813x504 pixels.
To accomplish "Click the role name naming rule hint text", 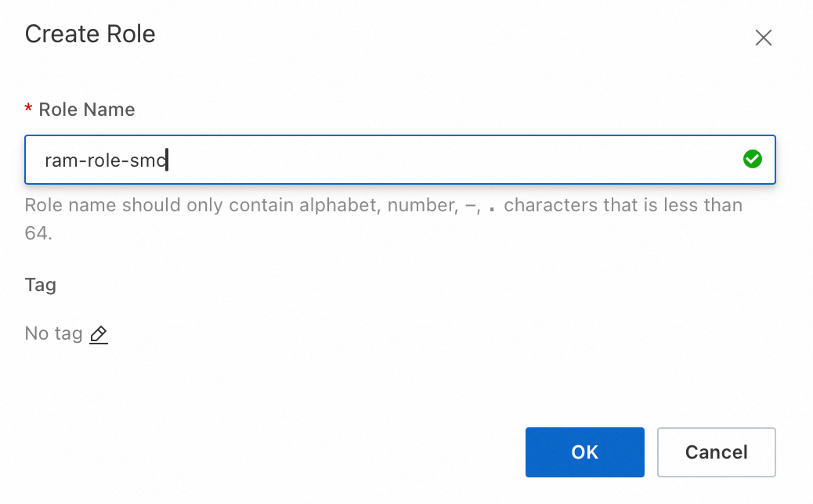I will pos(384,206).
